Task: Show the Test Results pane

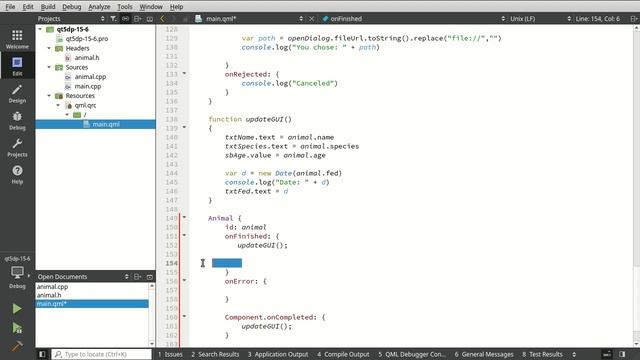Action: point(542,354)
